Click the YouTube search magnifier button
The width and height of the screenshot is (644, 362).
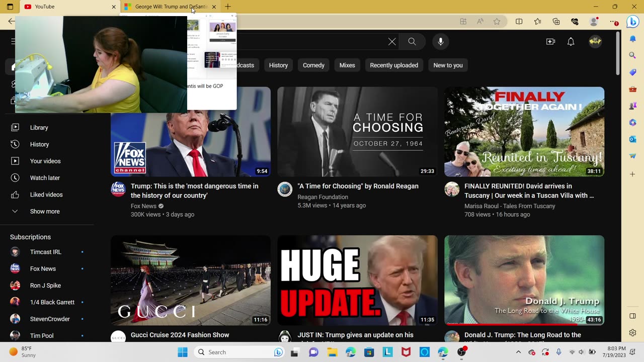click(412, 42)
